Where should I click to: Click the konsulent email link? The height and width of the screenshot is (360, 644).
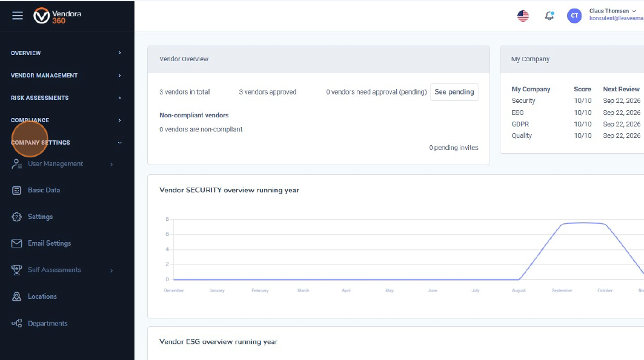[615, 18]
